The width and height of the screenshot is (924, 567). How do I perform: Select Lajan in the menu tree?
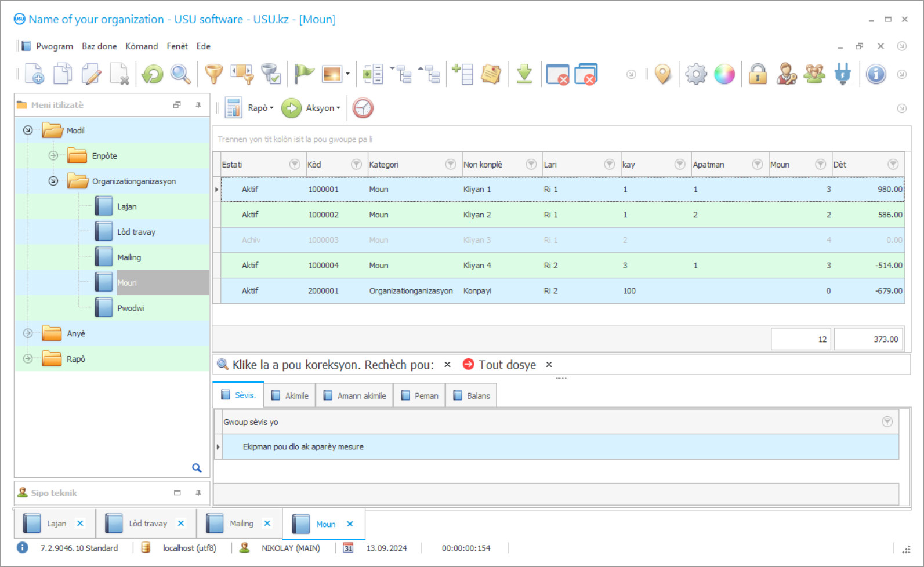pyautogui.click(x=126, y=207)
